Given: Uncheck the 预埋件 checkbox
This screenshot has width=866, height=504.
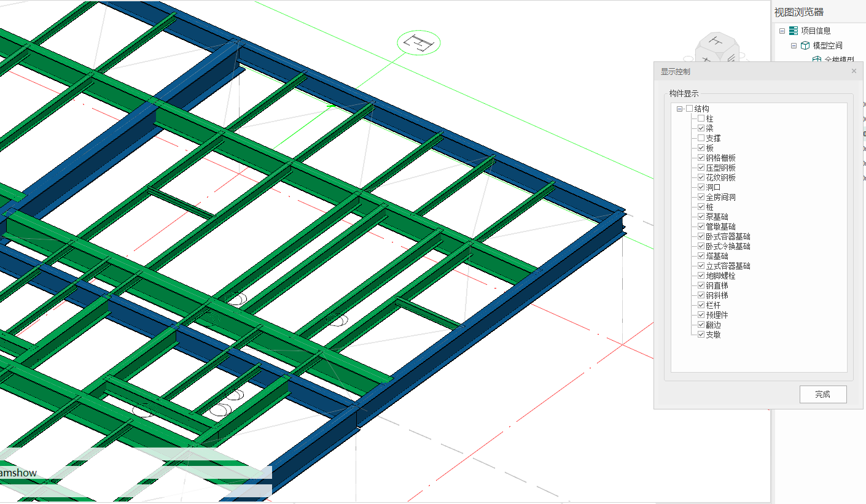Looking at the screenshot, I should click(701, 315).
